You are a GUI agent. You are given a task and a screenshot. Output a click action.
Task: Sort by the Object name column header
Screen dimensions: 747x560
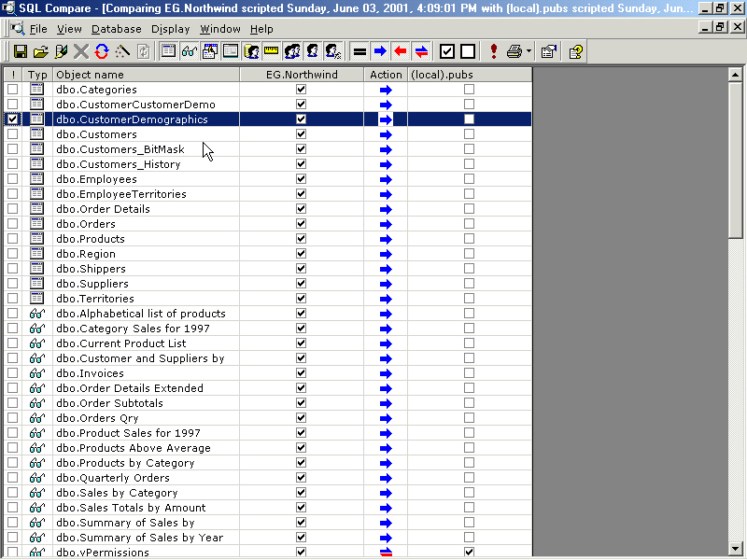click(x=146, y=75)
